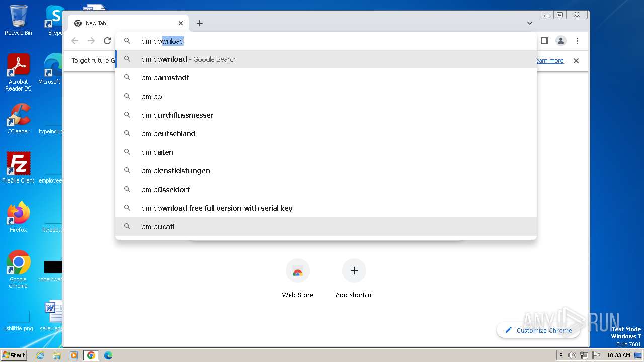
Task: Choose suggestion idm daten
Action: [x=326, y=152]
